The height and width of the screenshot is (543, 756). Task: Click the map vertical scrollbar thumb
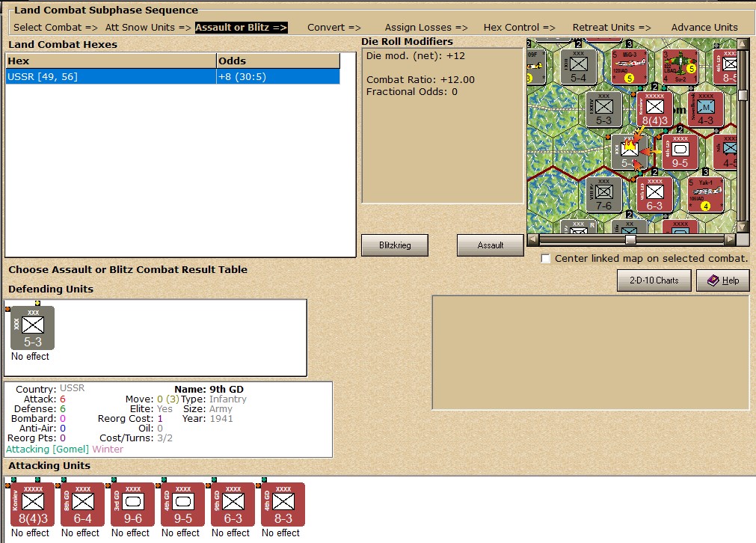(743, 95)
